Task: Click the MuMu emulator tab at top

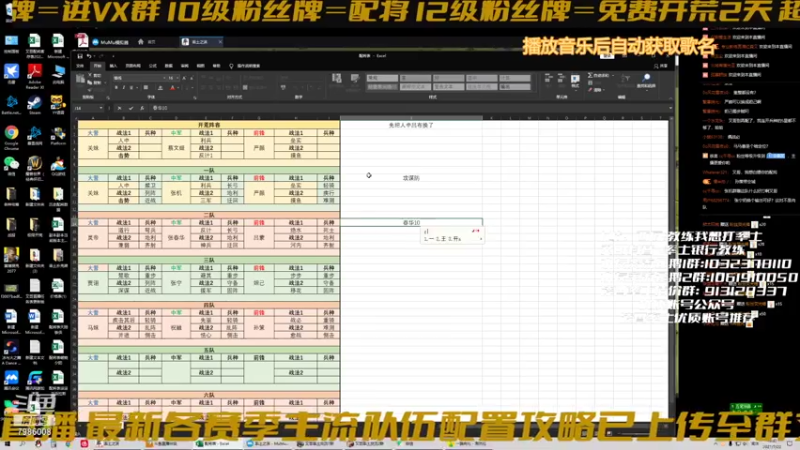Action: pos(110,42)
